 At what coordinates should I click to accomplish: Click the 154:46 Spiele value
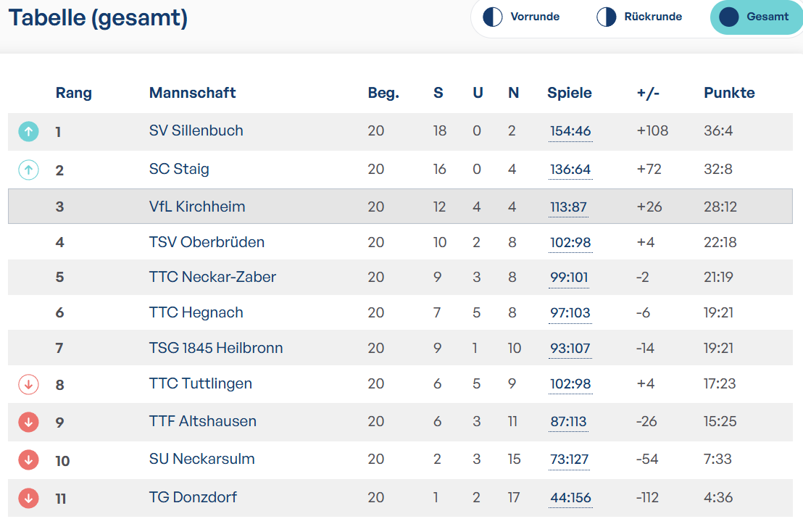570,131
